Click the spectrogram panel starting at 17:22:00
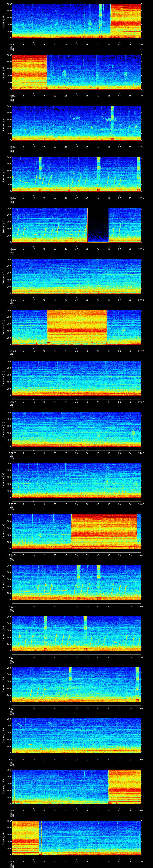 click(x=77, y=430)
